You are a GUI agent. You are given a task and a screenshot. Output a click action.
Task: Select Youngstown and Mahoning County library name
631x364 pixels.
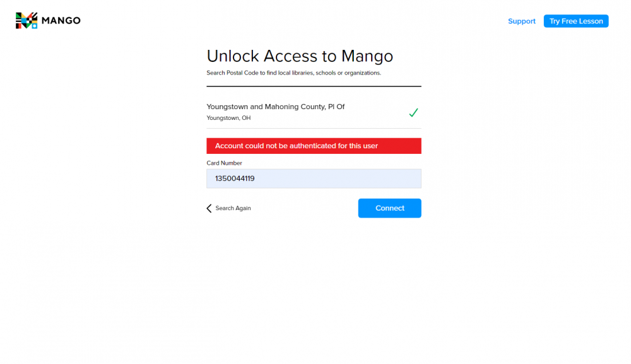[x=275, y=107]
